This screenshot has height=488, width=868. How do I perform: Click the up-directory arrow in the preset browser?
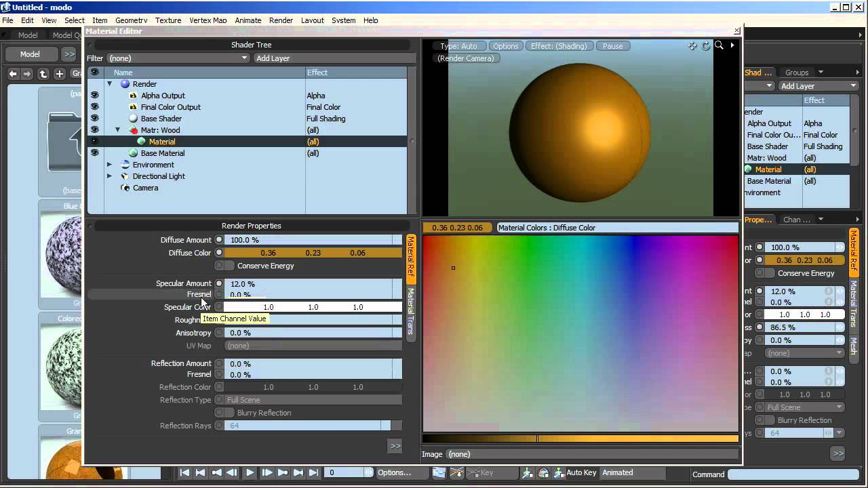43,74
